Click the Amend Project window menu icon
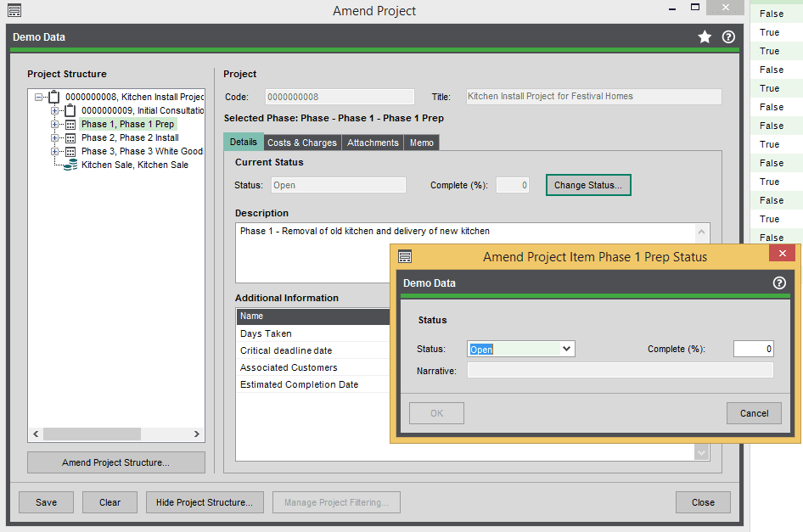Screen dimensions: 803x532 tap(14, 10)
